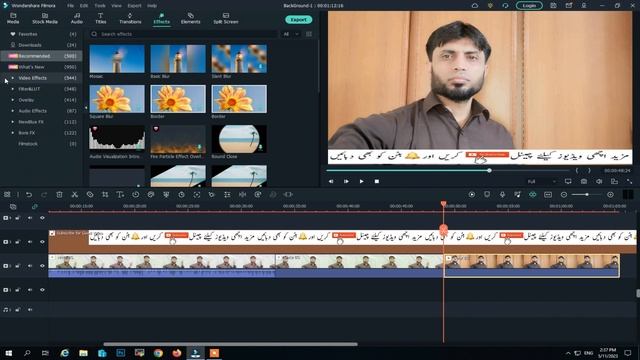Expand the Video Effects category

13,78
